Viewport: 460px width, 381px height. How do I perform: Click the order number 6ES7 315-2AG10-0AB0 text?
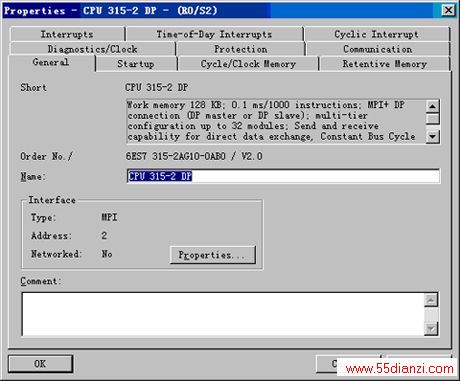tap(176, 156)
